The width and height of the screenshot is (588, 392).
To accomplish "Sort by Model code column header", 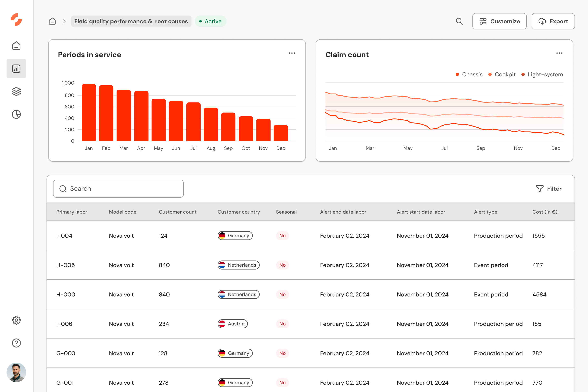I will (122, 212).
